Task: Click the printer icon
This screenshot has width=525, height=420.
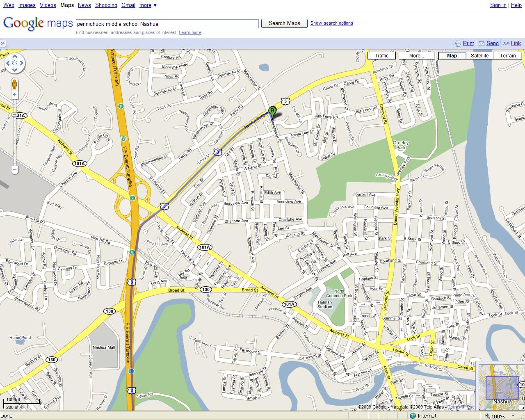Action: coord(458,43)
